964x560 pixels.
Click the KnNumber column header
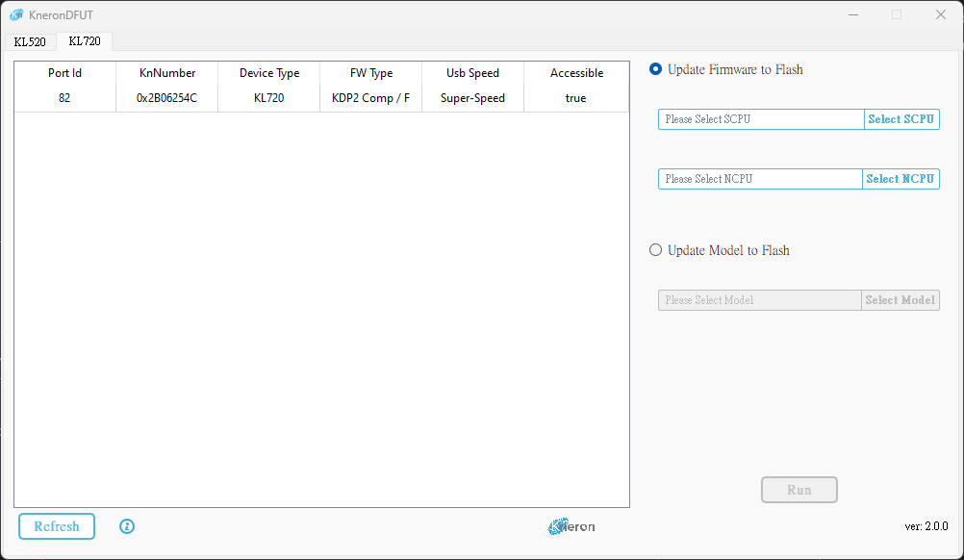(166, 73)
